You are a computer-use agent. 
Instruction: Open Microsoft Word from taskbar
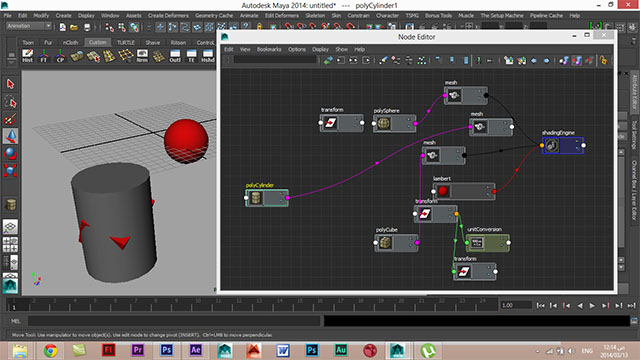click(282, 350)
